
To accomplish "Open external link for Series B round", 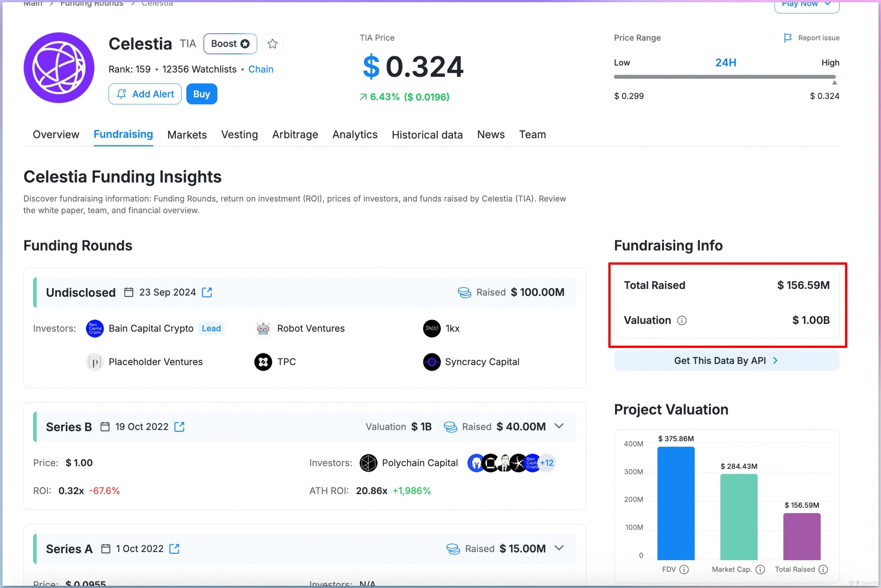I will (x=180, y=427).
